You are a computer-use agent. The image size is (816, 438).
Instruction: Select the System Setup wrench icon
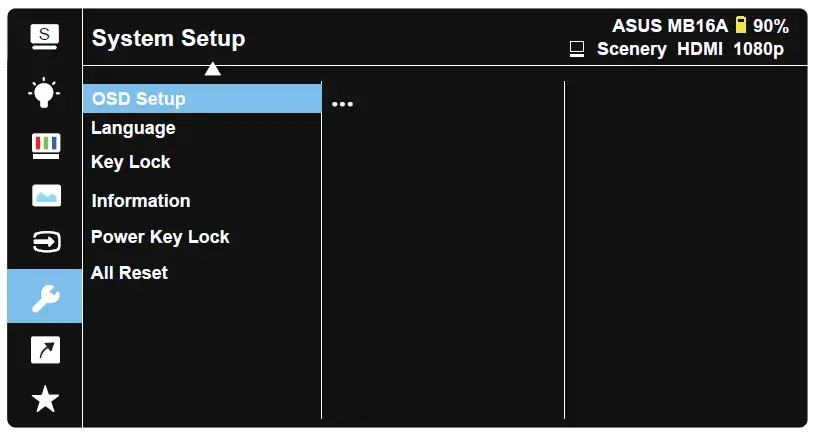(45, 296)
